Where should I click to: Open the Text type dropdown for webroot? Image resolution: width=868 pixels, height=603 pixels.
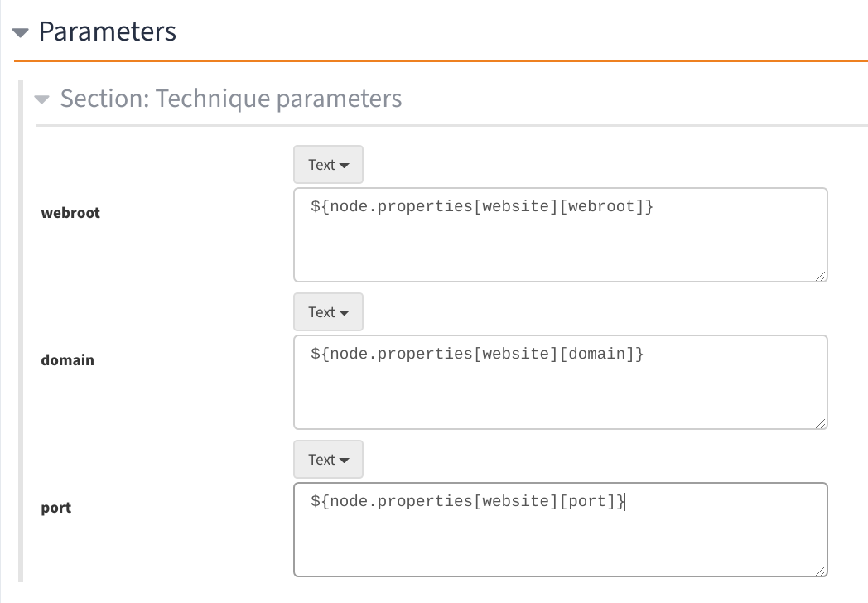pos(328,164)
